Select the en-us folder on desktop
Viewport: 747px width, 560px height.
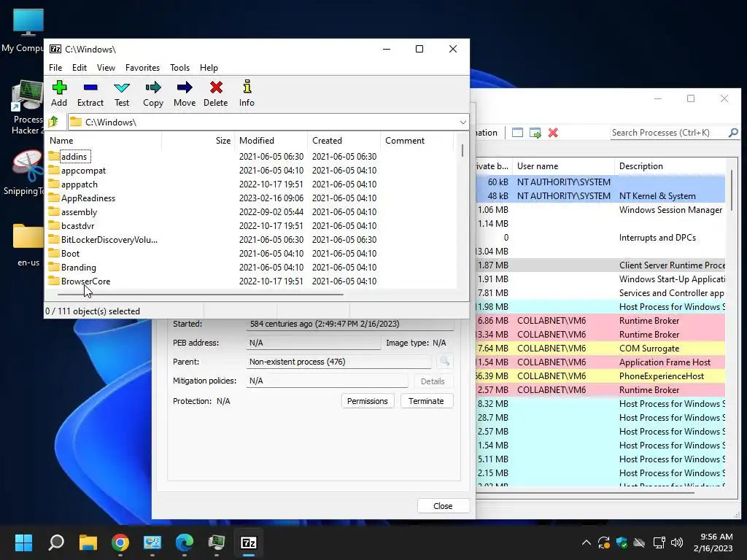click(28, 245)
